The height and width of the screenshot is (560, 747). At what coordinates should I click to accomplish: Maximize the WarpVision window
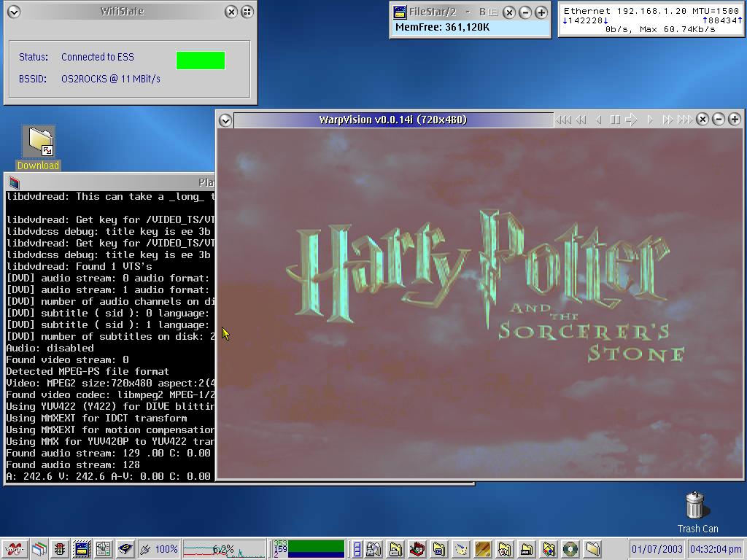[735, 119]
